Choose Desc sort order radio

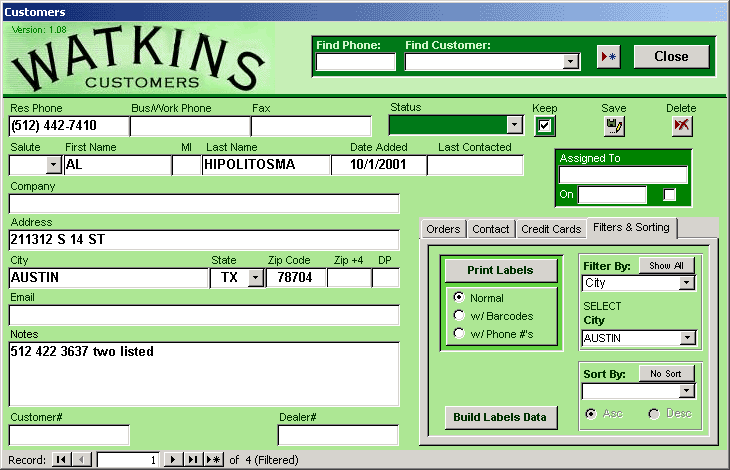[654, 413]
